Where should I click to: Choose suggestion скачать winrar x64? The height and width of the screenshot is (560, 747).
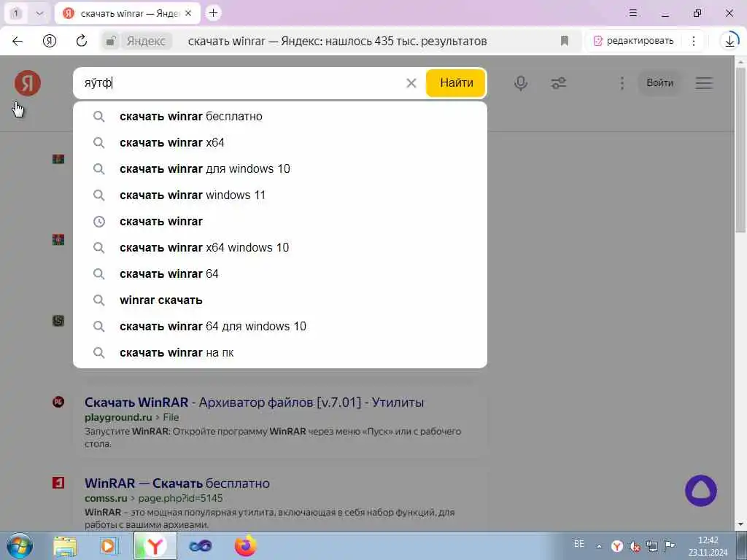[280, 142]
